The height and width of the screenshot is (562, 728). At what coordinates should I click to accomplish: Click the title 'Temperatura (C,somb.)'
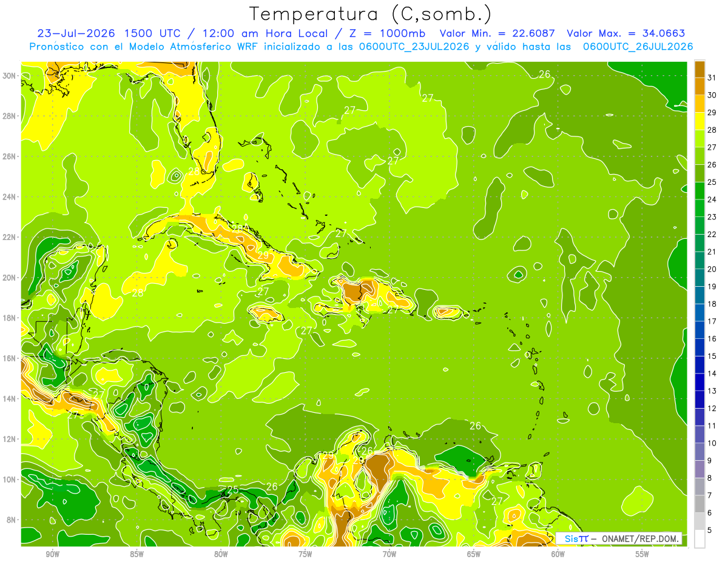pyautogui.click(x=371, y=14)
